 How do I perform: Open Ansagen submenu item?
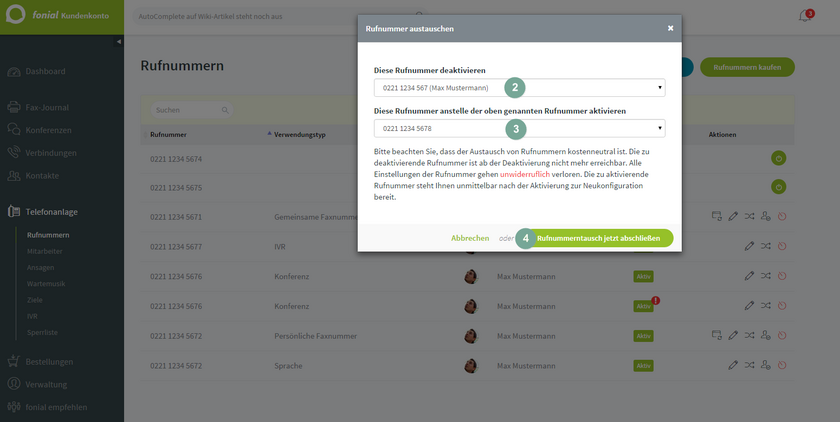[41, 268]
